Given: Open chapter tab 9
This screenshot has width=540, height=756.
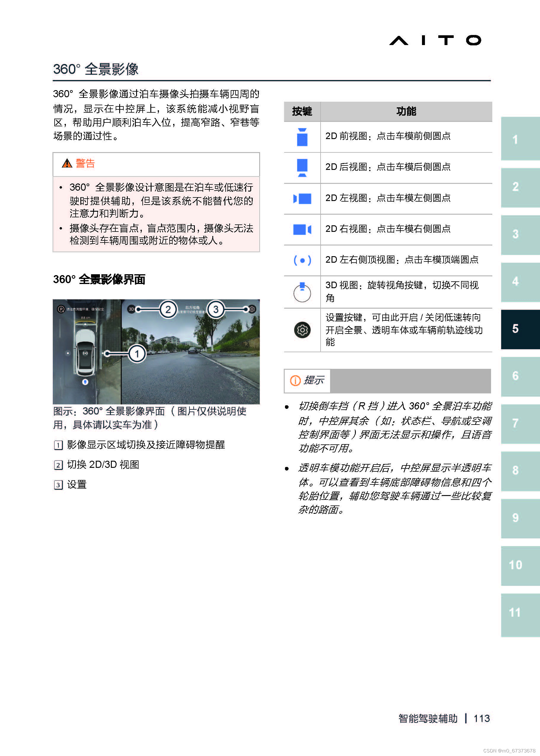Looking at the screenshot, I should point(520,518).
